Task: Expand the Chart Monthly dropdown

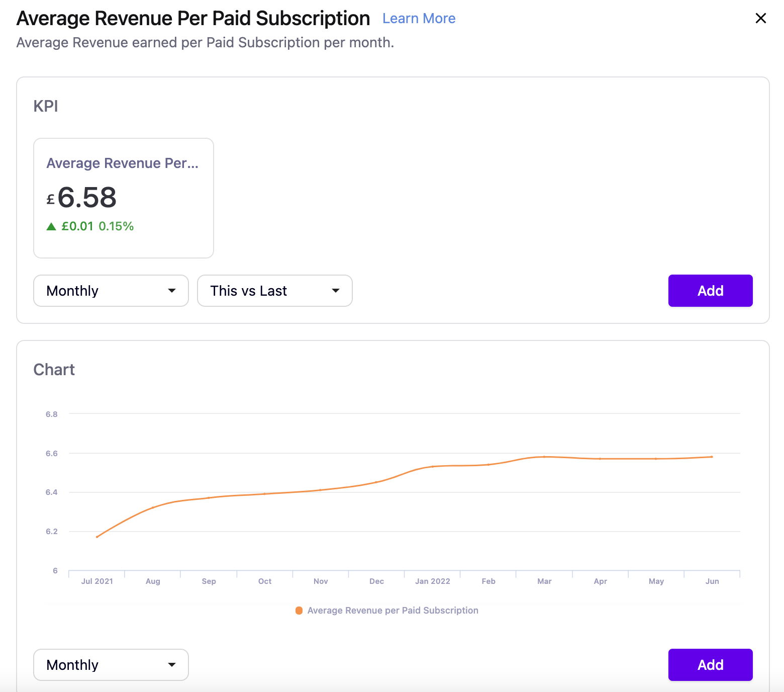Action: (111, 665)
